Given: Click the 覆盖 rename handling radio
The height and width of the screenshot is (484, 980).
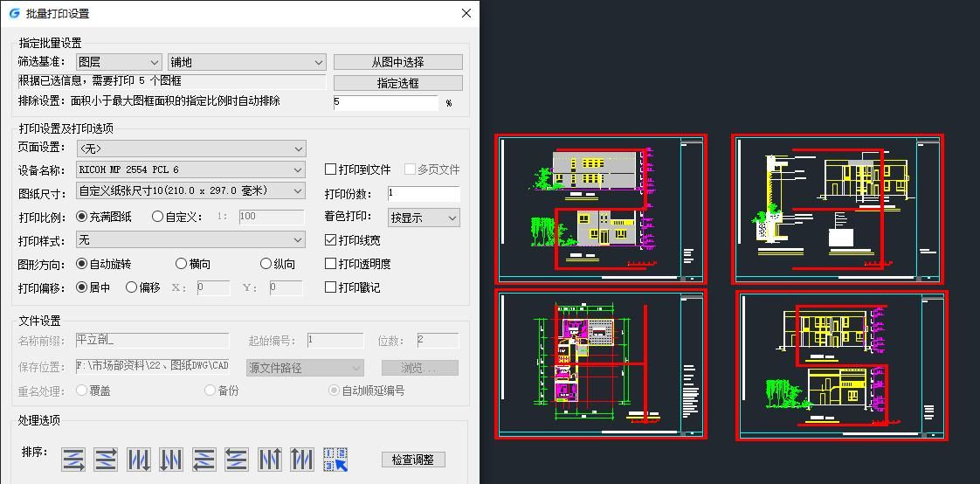Looking at the screenshot, I should pyautogui.click(x=81, y=391).
